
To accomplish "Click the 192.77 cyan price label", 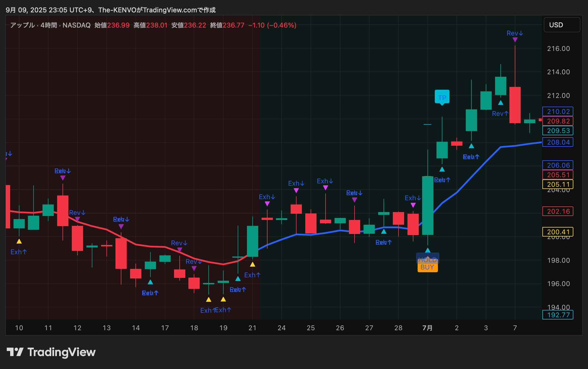I will pyautogui.click(x=558, y=315).
